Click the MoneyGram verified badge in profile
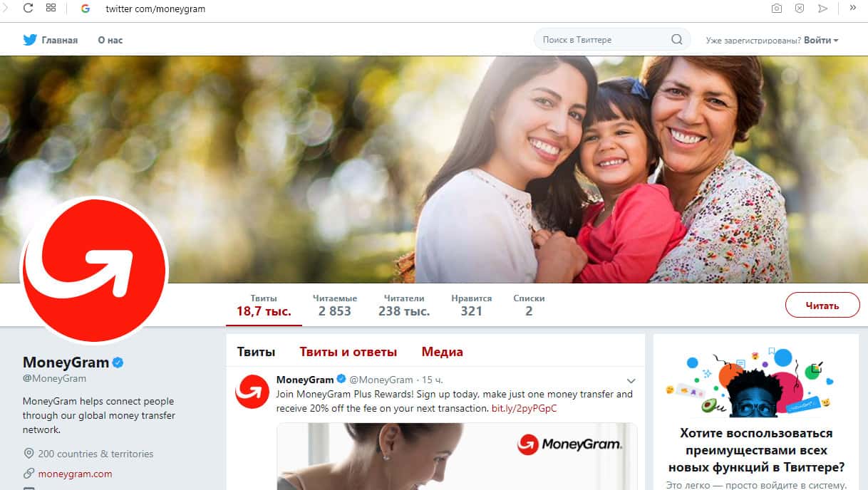 pos(118,363)
